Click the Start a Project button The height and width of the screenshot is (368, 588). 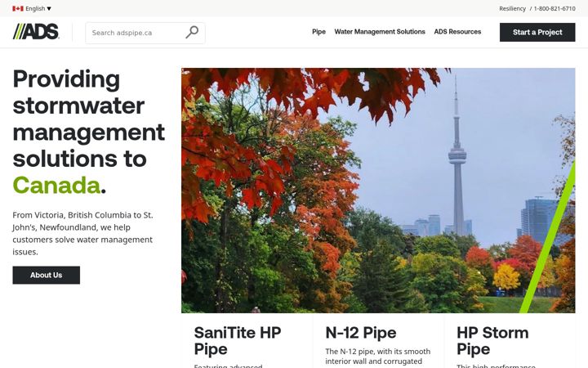[x=537, y=32]
